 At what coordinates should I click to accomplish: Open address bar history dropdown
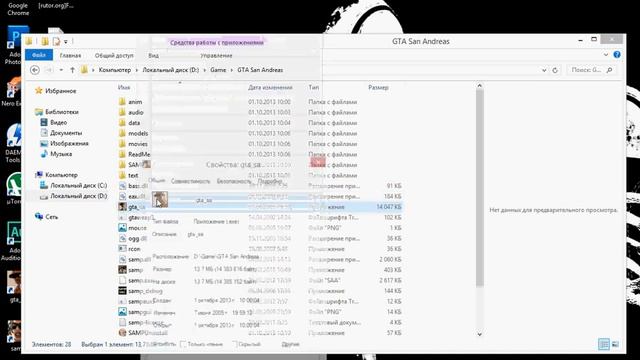tap(544, 70)
